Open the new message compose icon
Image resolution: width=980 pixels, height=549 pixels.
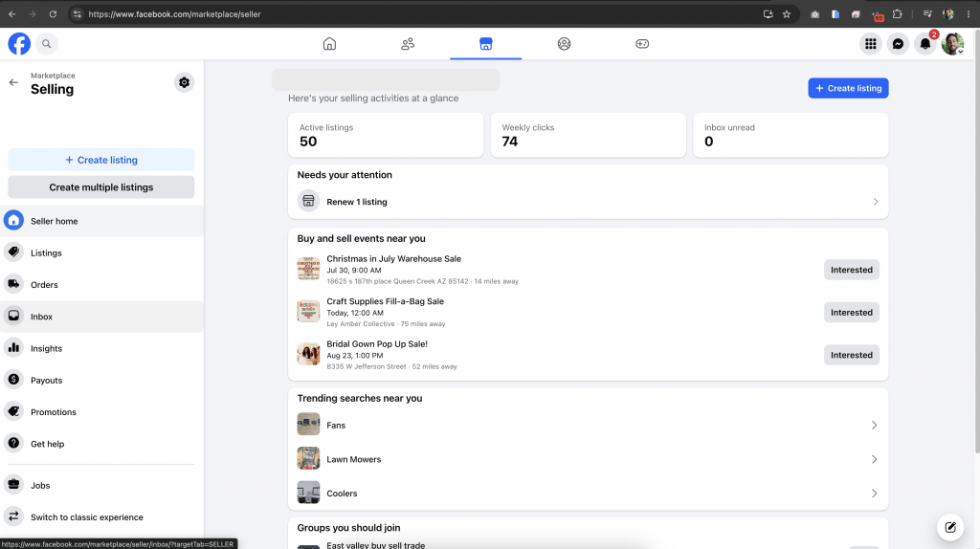click(x=950, y=527)
